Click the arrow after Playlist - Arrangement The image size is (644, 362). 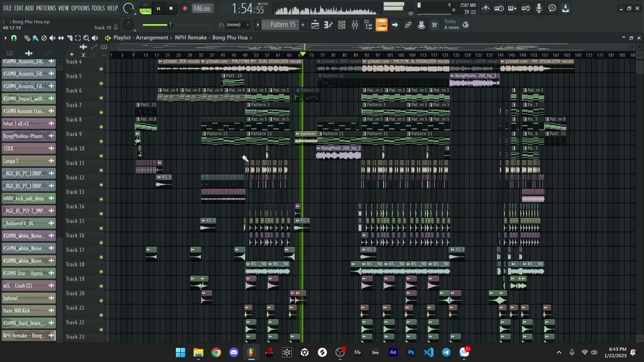pos(172,38)
